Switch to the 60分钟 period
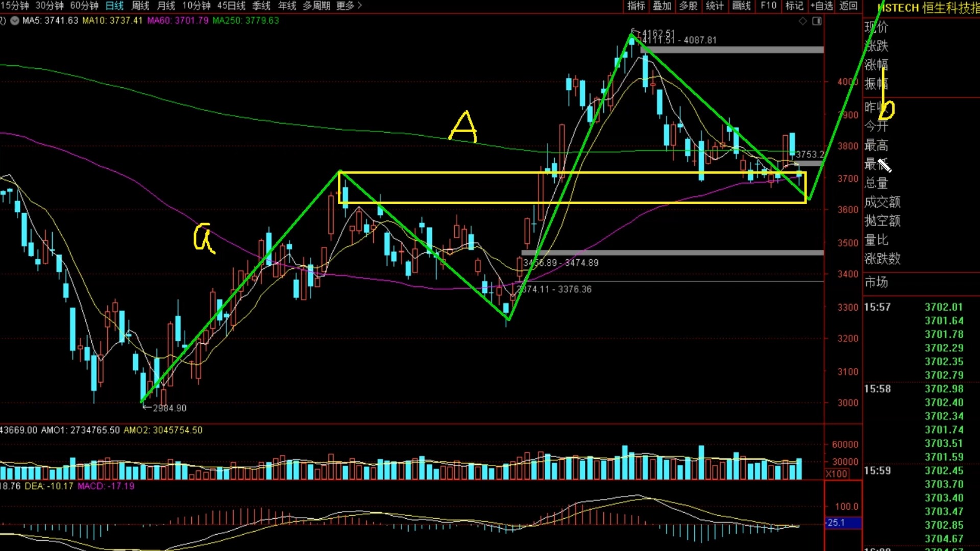Image resolution: width=980 pixels, height=551 pixels. (84, 6)
